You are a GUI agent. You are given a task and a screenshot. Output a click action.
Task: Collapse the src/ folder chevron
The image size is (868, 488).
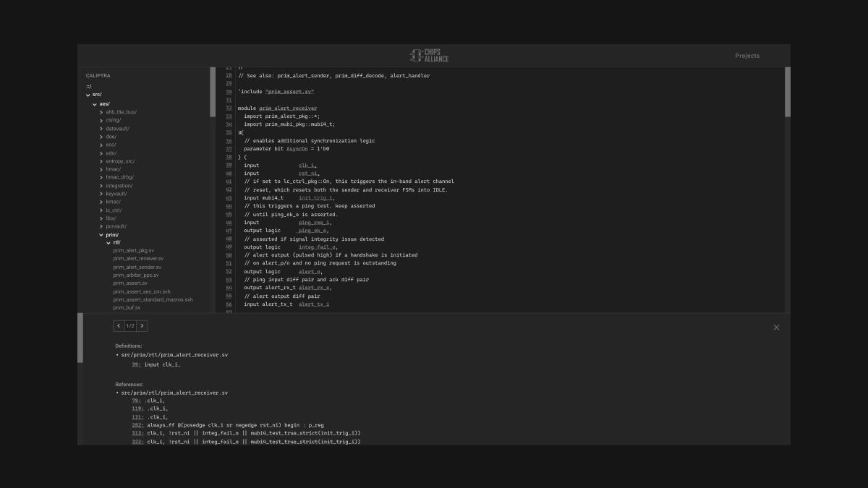88,95
